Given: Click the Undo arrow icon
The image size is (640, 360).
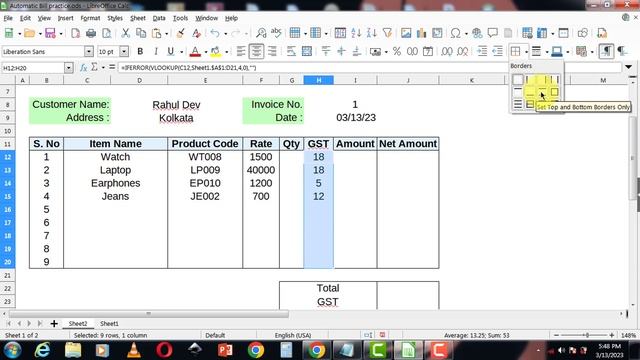Looking at the screenshot, I should [x=215, y=33].
